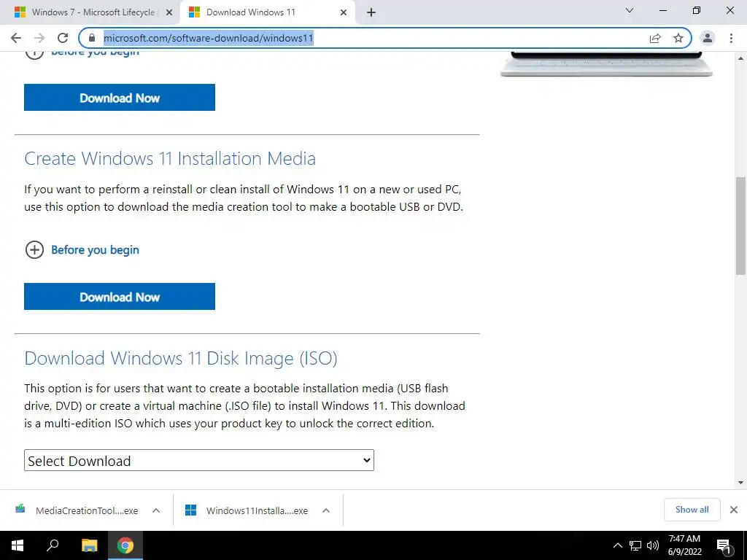Expand Before you begin under Installation Media
The image size is (747, 560).
[x=95, y=249]
